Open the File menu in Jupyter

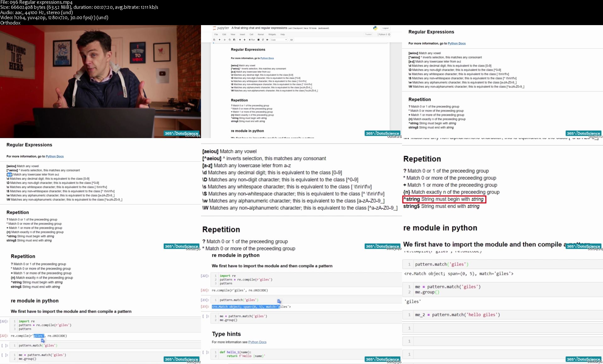click(x=216, y=35)
